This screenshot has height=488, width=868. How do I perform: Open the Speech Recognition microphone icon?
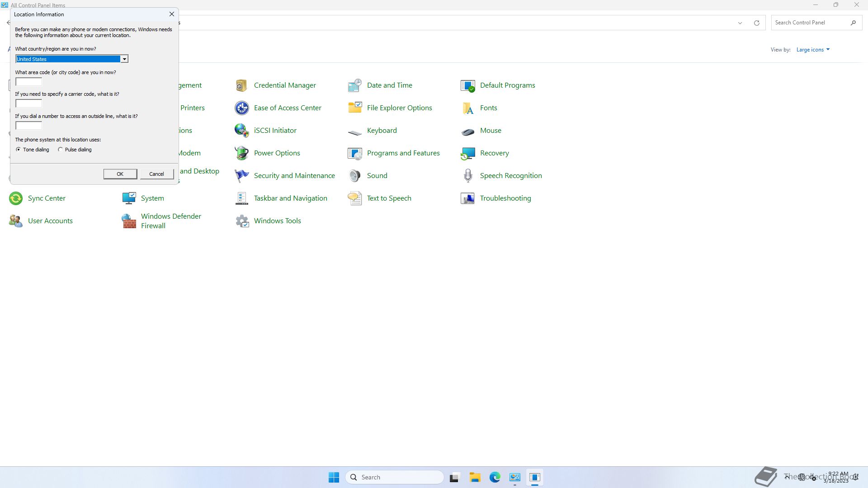coord(467,176)
